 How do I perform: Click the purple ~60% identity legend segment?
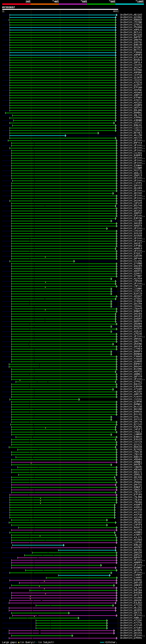(x=73, y=4)
